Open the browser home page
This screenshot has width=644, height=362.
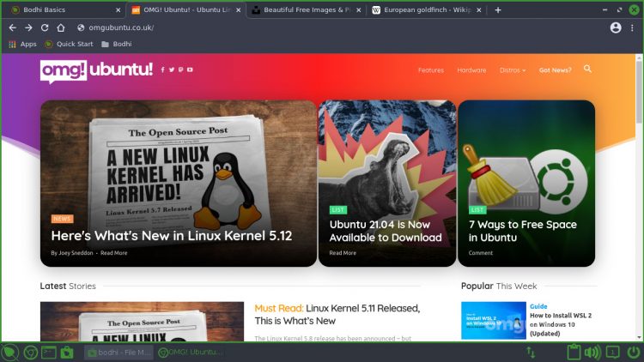(61, 27)
